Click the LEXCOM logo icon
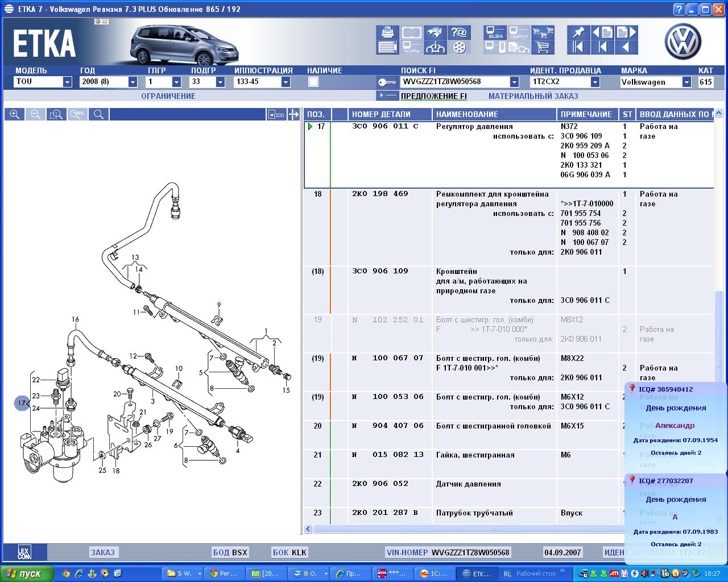 click(x=24, y=552)
